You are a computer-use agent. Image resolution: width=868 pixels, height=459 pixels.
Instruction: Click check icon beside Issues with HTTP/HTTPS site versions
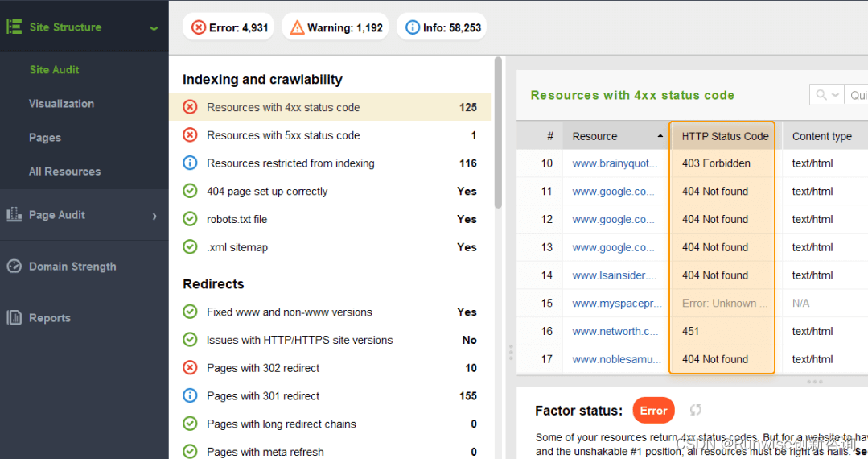point(190,339)
